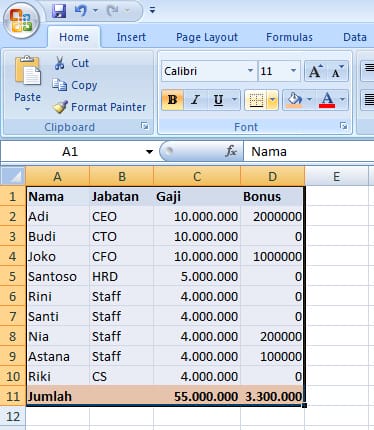Apply the red font color

[327, 100]
